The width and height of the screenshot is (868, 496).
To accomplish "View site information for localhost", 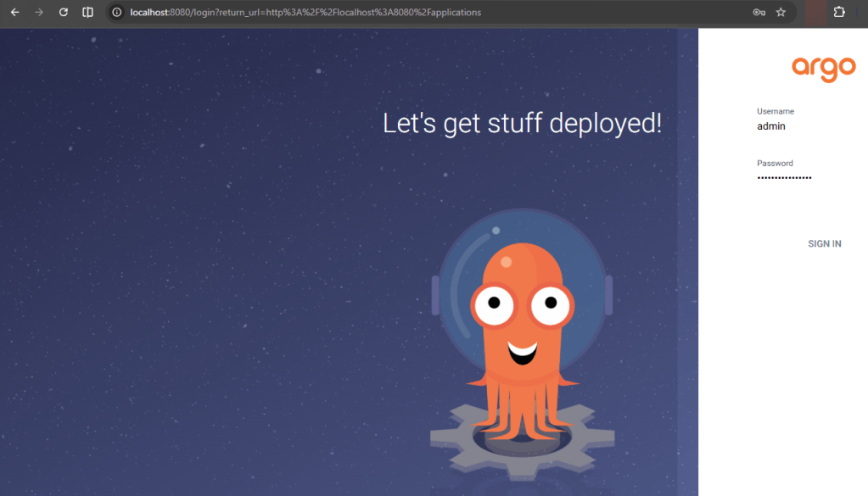I will point(117,13).
